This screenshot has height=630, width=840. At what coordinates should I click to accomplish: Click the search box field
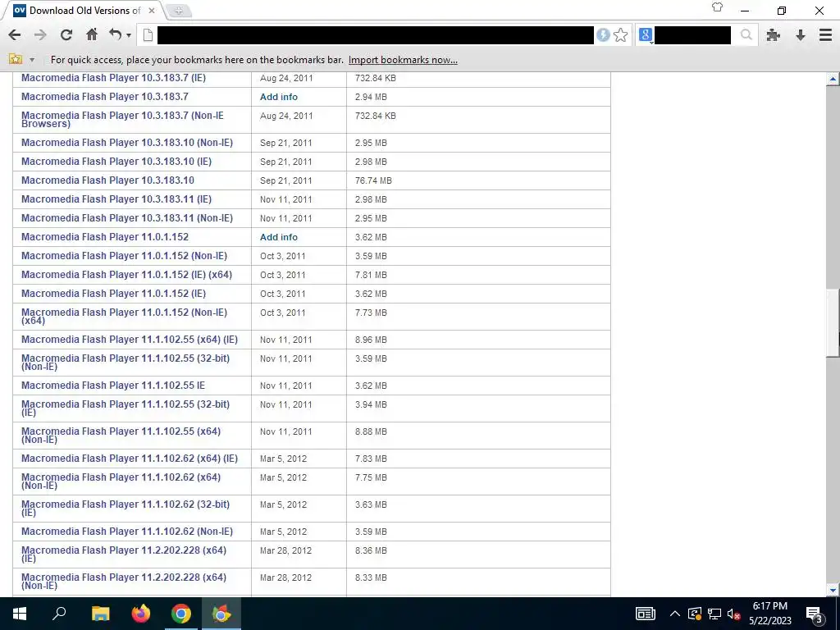click(692, 35)
